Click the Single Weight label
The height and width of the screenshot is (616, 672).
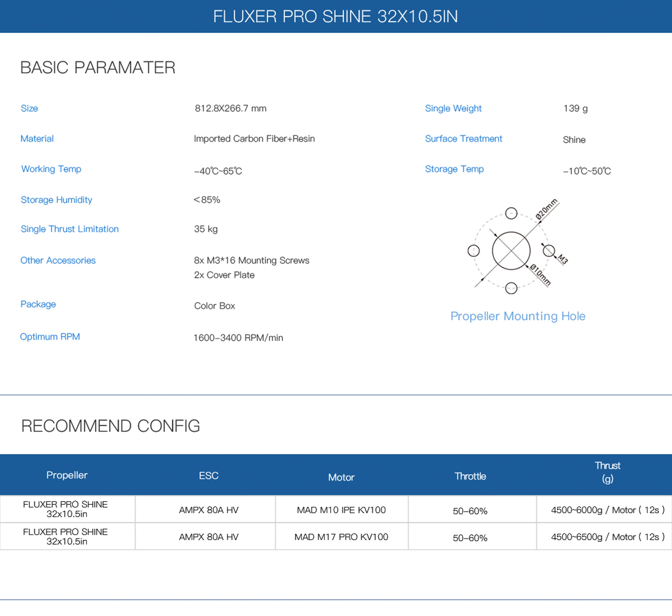(x=453, y=108)
